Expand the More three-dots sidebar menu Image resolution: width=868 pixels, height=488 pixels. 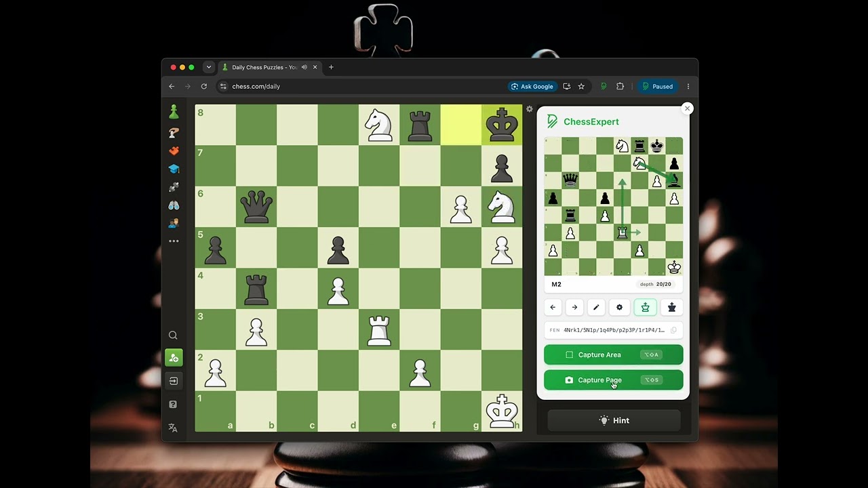click(x=174, y=241)
